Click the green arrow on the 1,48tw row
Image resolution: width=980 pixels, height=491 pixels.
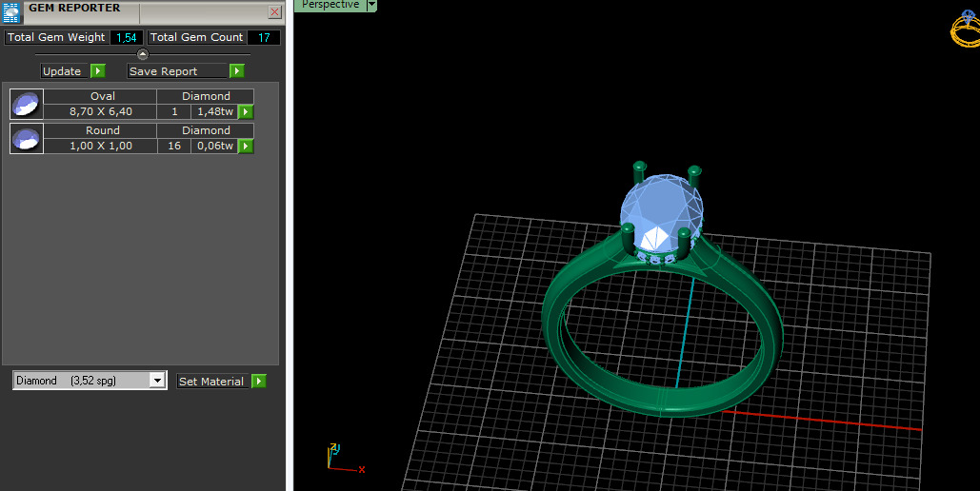pyautogui.click(x=246, y=112)
